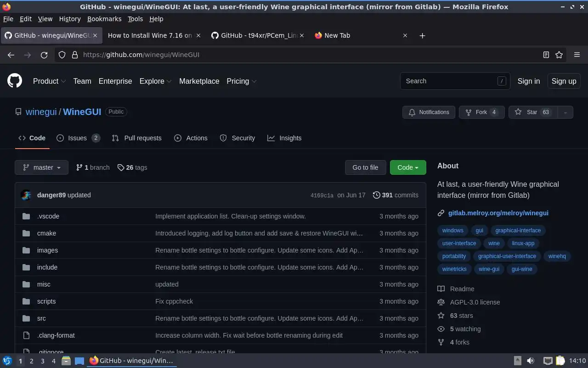
Task: Click the repository book icon beside winegui
Action: (x=18, y=112)
